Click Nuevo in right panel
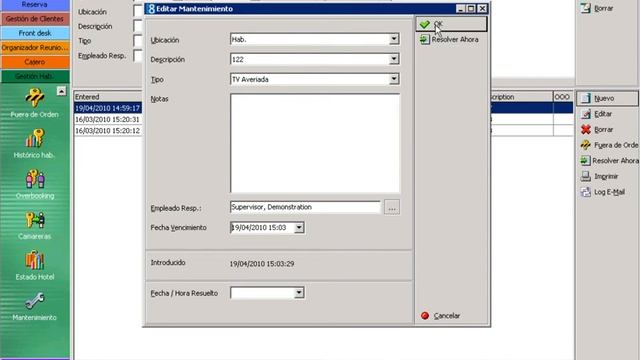This screenshot has height=360, width=640. click(607, 98)
